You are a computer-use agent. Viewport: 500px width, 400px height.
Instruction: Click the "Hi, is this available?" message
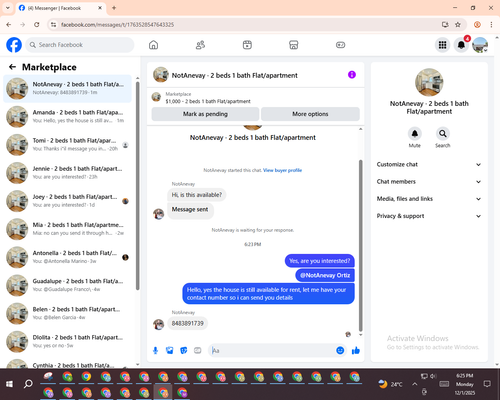click(197, 195)
